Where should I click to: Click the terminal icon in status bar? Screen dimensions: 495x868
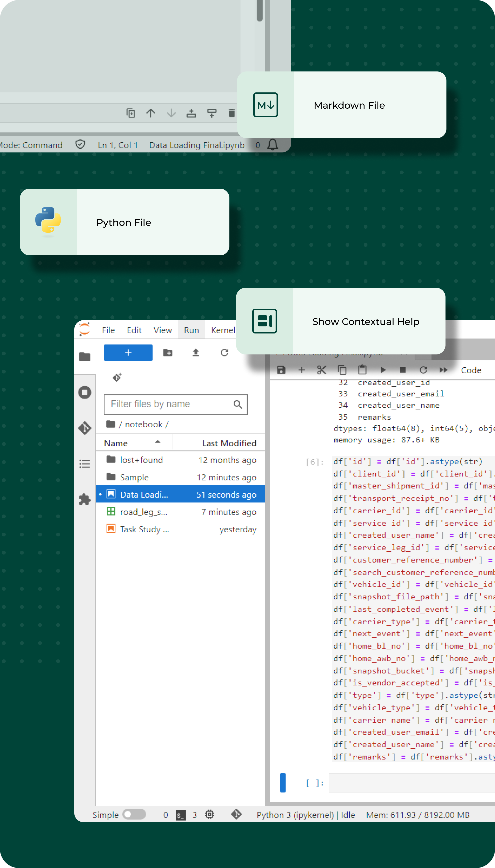[181, 815]
